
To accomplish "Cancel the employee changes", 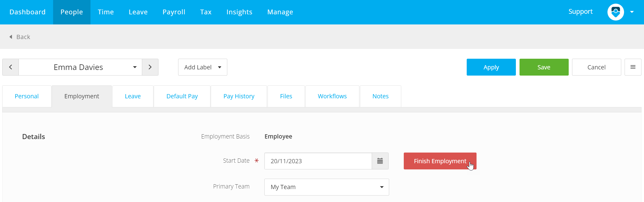I will (x=597, y=67).
